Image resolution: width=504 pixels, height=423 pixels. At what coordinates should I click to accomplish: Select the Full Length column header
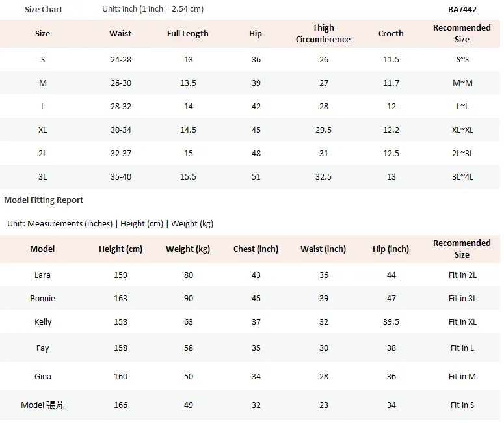point(188,33)
